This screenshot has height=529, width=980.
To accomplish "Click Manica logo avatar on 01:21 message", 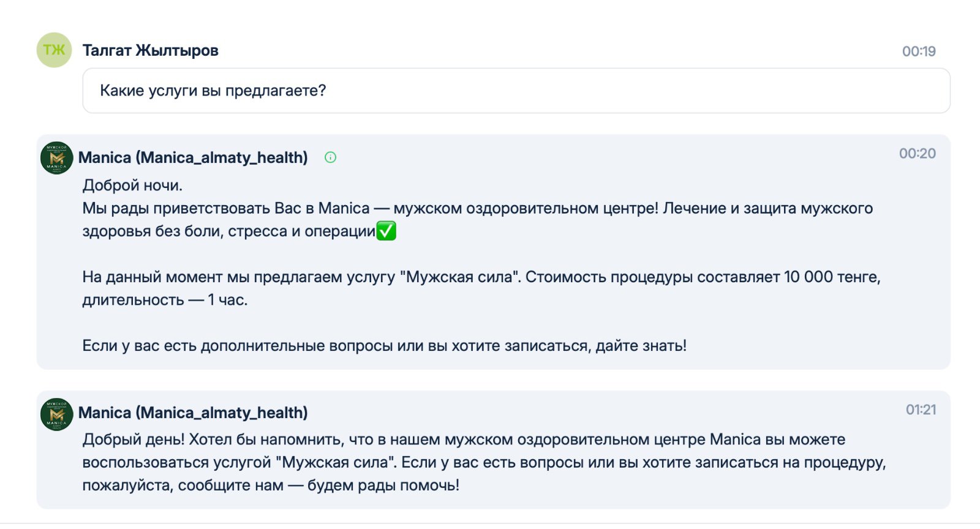I will point(56,414).
